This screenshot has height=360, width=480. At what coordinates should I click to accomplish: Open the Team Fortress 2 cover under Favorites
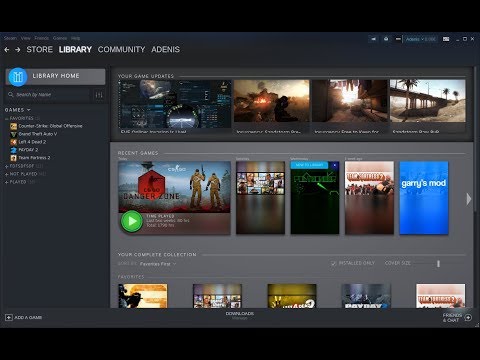pos(441,296)
